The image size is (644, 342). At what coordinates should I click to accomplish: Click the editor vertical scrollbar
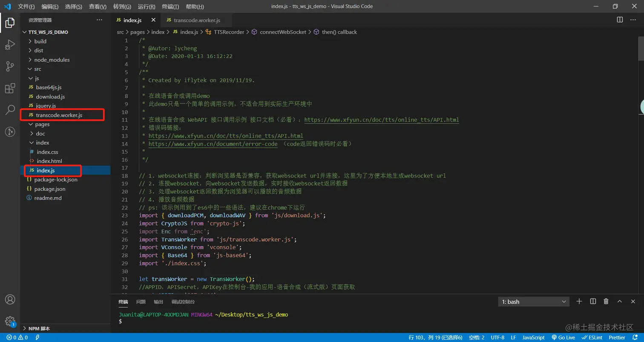click(x=641, y=49)
